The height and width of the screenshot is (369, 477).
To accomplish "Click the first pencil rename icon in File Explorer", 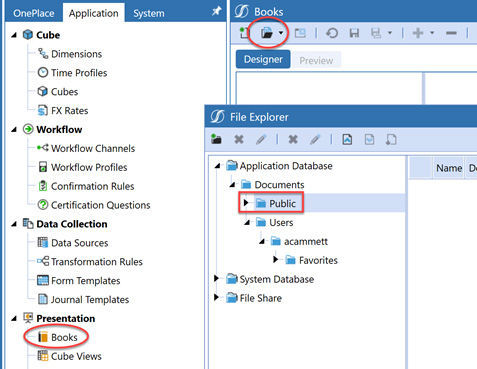I will [261, 139].
